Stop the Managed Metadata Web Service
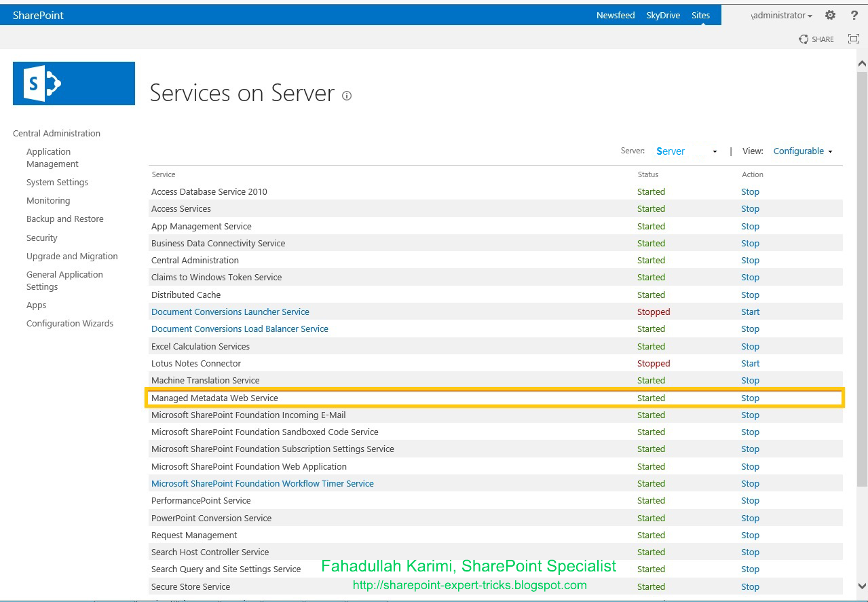Image resolution: width=868 pixels, height=602 pixels. 749,398
